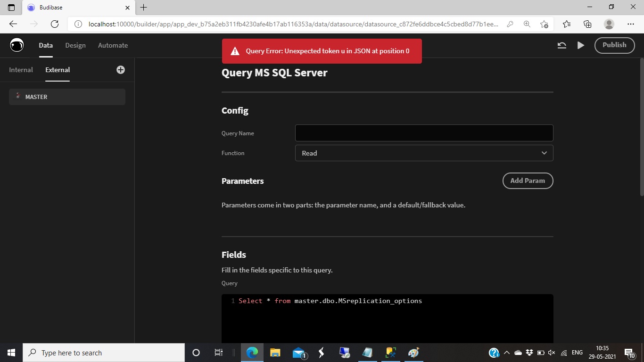Viewport: 644px width, 362px height.
Task: Switch to the Design tab
Action: pos(75,45)
